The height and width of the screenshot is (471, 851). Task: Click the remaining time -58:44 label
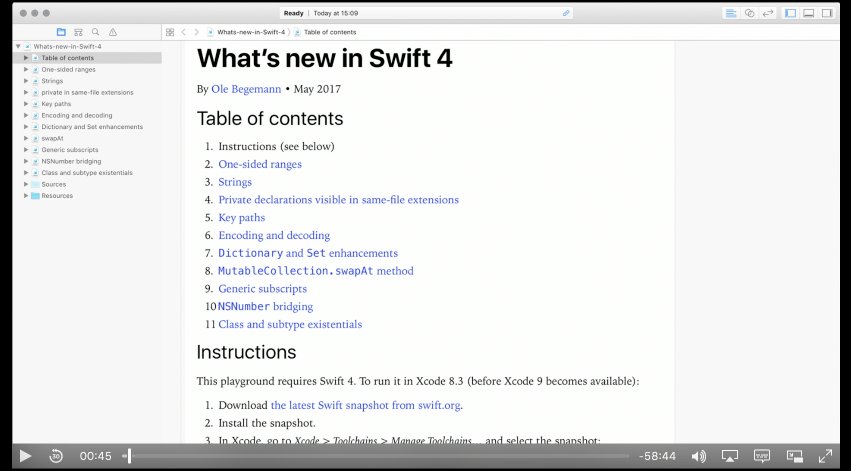pyautogui.click(x=657, y=456)
